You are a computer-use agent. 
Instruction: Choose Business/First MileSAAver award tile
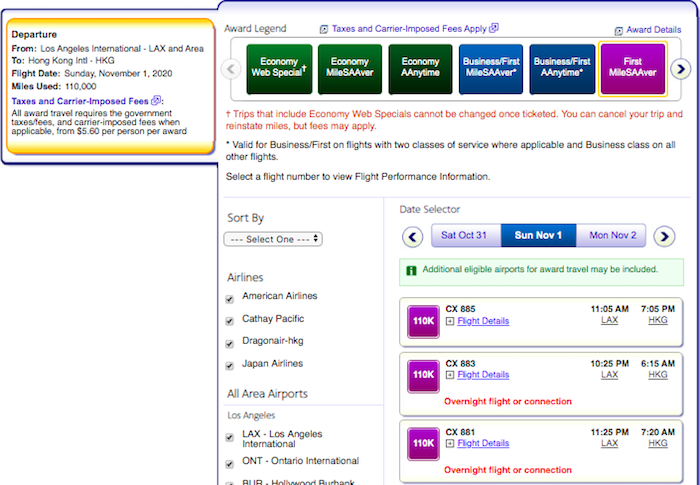[491, 69]
